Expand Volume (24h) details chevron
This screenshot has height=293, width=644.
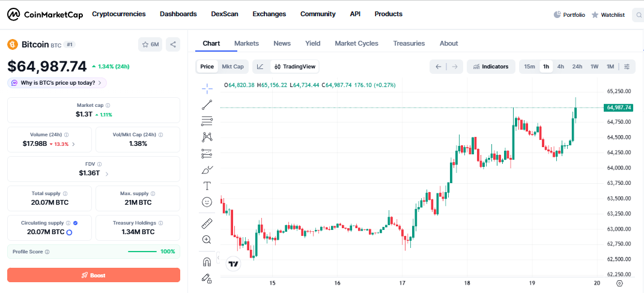(x=73, y=144)
